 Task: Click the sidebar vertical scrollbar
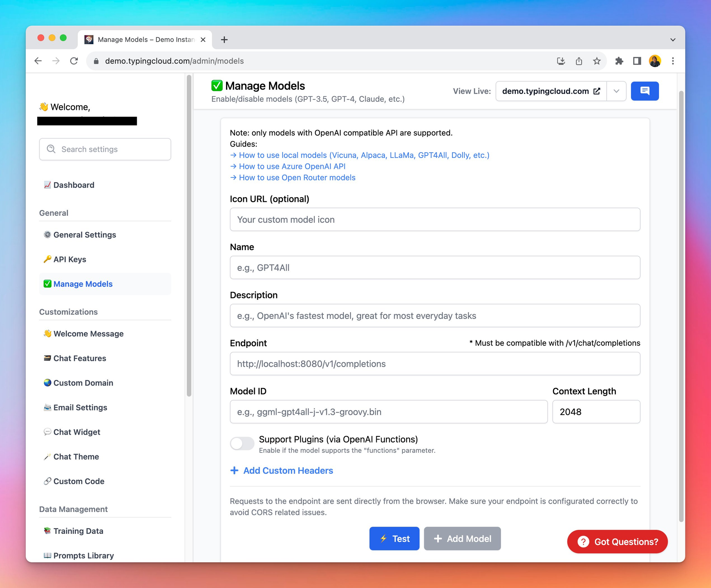[189, 236]
